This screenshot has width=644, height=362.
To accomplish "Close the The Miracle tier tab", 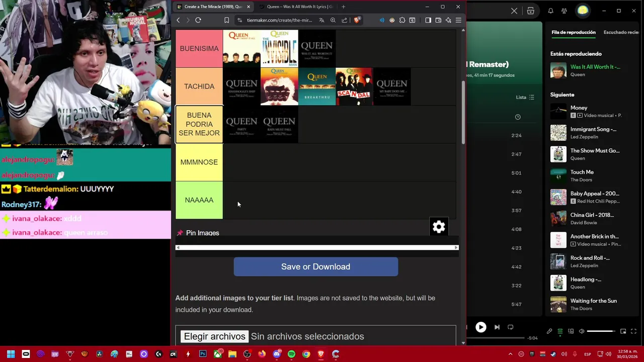I will [248, 7].
